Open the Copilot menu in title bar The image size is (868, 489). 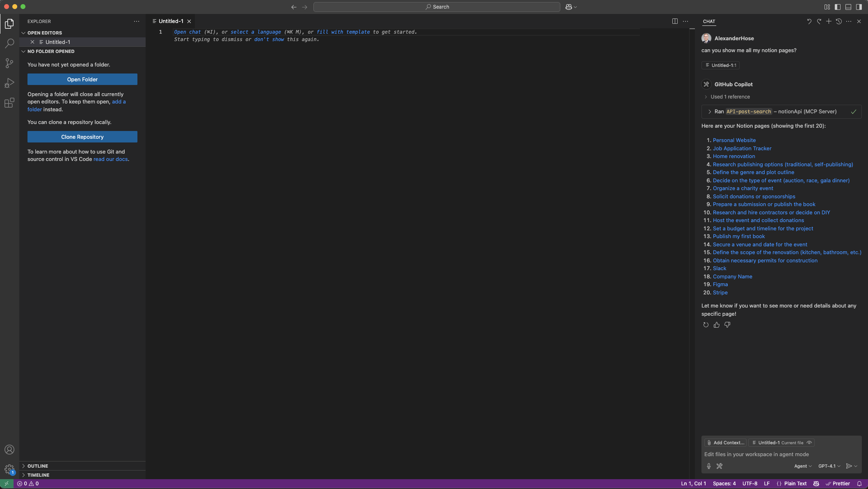point(571,7)
